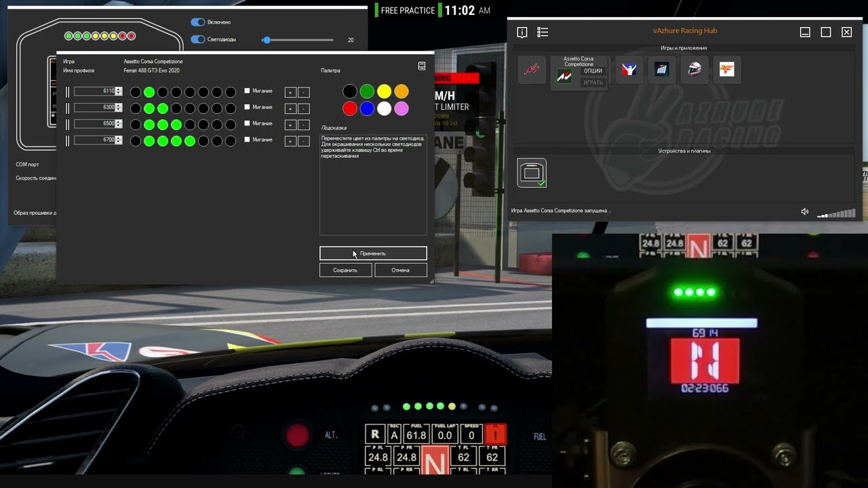The height and width of the screenshot is (488, 868).
Task: Mute sound with the speaker icon
Action: pos(805,211)
